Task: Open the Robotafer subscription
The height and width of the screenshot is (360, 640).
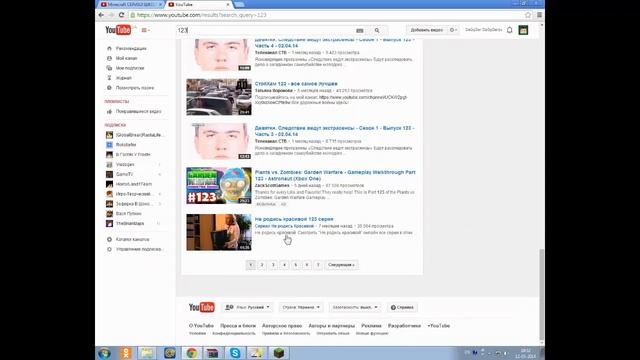Action: pos(126,145)
